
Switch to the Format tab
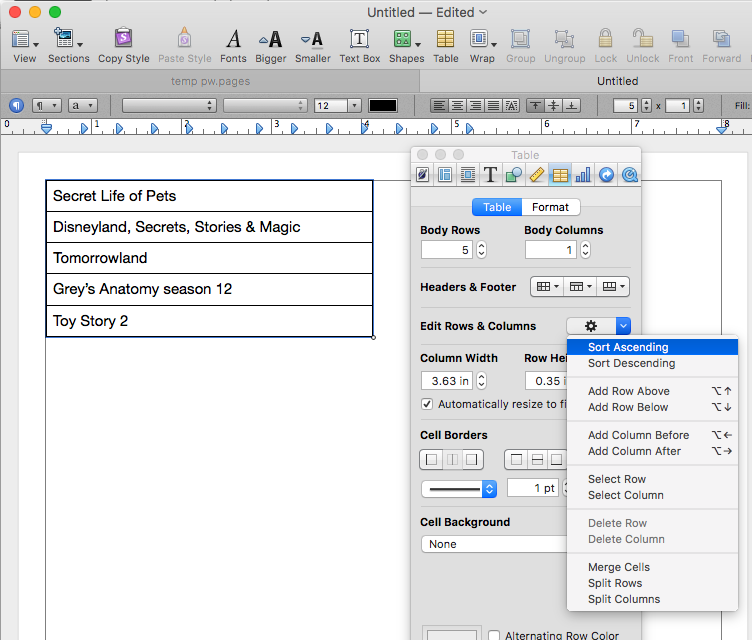pos(551,207)
